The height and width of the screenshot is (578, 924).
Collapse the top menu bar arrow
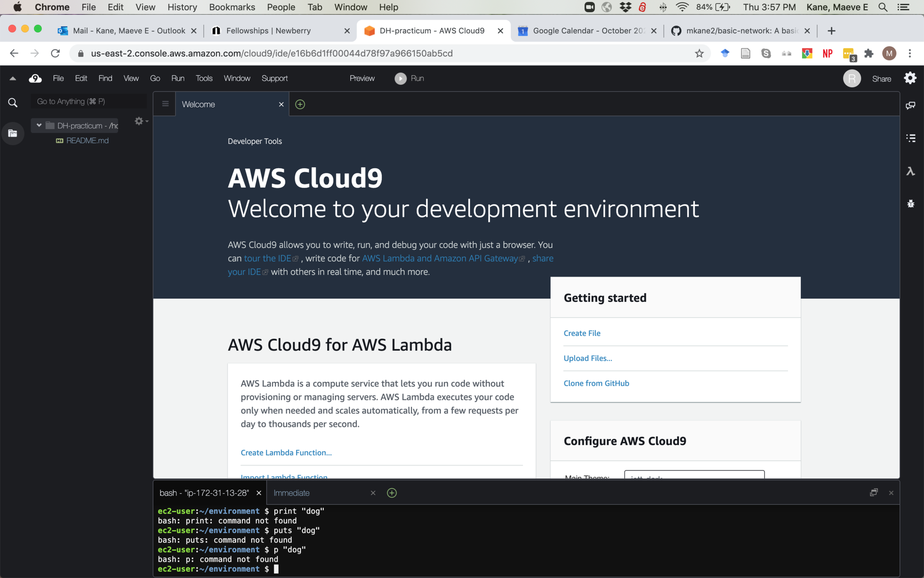pos(13,78)
